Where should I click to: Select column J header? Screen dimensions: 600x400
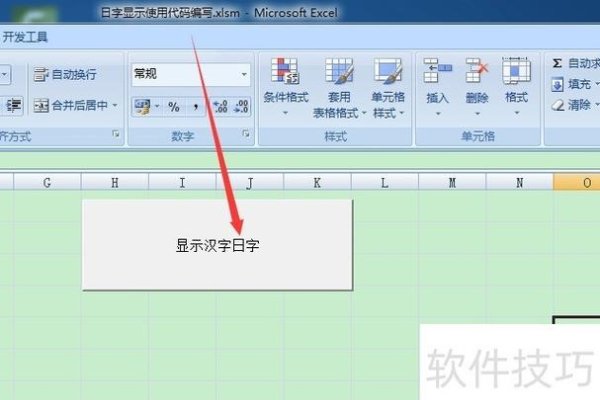(x=249, y=183)
